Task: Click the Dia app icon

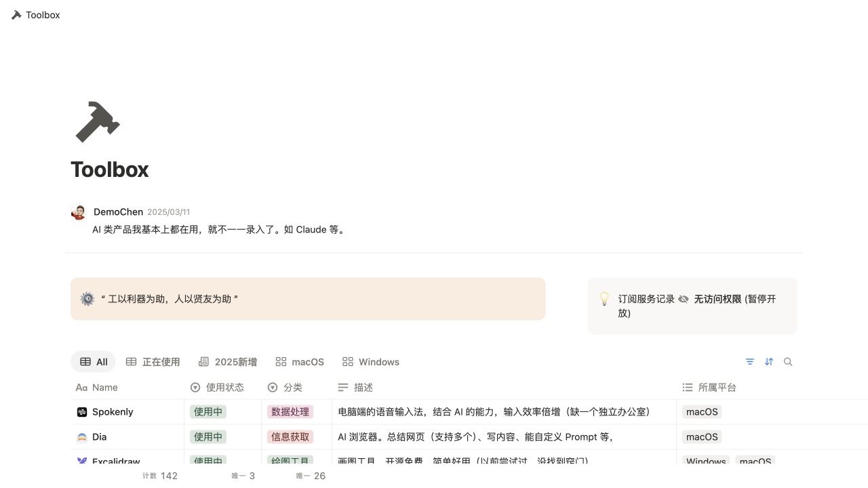Action: tap(82, 437)
